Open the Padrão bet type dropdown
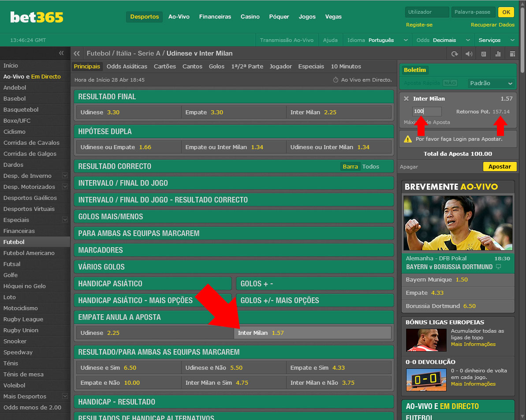Screen dimensions: 526x420 point(491,83)
